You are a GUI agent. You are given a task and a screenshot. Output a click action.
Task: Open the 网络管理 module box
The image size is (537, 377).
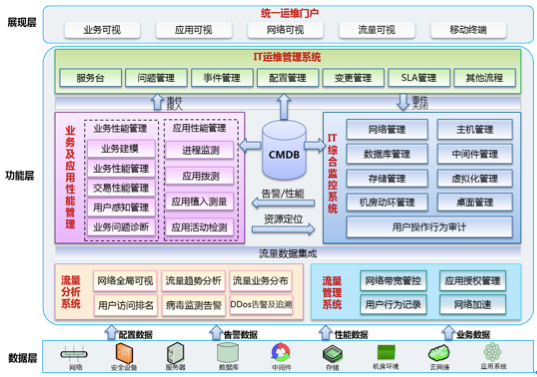387,129
